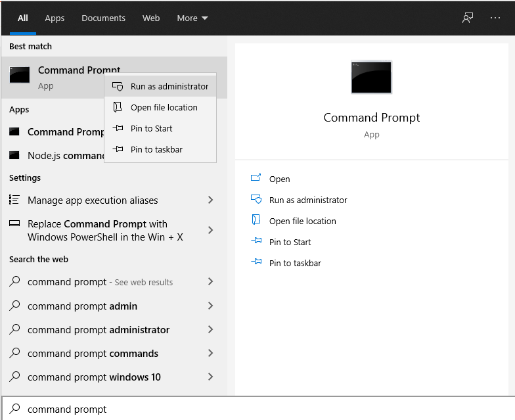Click the Pin to Start pin icon in right pane

click(256, 242)
